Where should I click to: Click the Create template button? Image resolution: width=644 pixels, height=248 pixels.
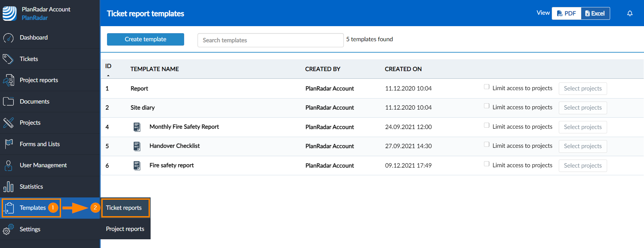click(x=146, y=39)
